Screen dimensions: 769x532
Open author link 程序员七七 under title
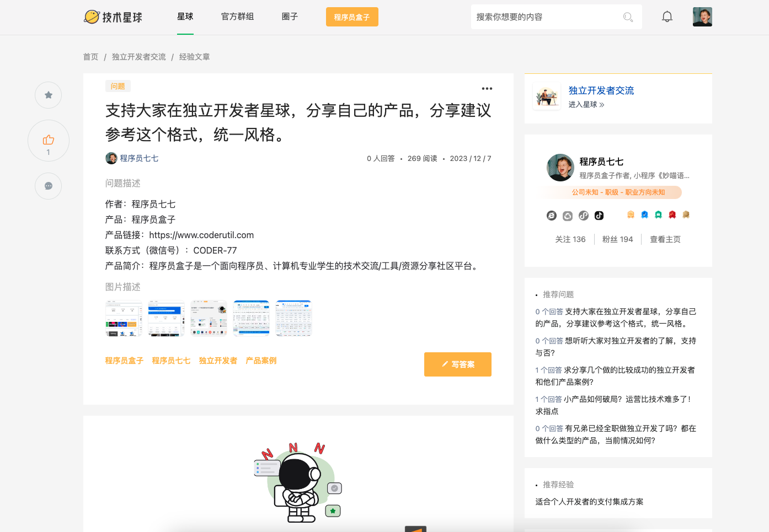(x=139, y=158)
